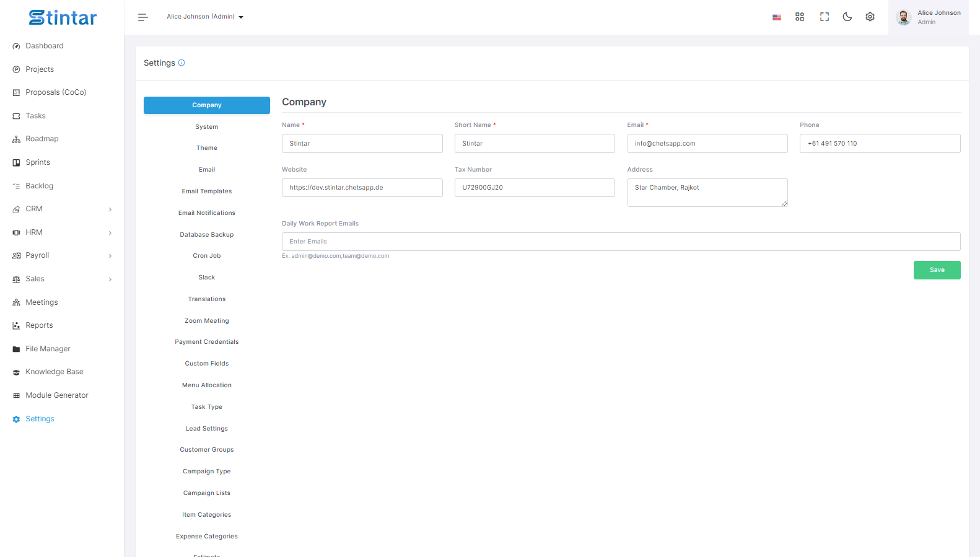The image size is (980, 557).
Task: Select the Company settings tab
Action: pyautogui.click(x=207, y=105)
